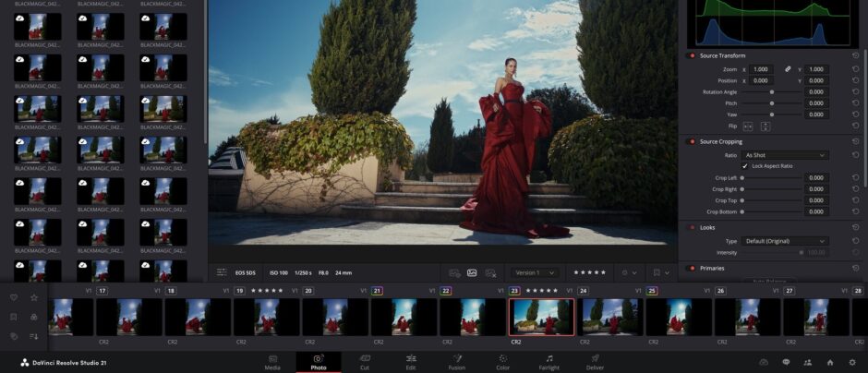Expand the Looks Type dropdown
Viewport: 868px width, 373px height.
(x=785, y=241)
